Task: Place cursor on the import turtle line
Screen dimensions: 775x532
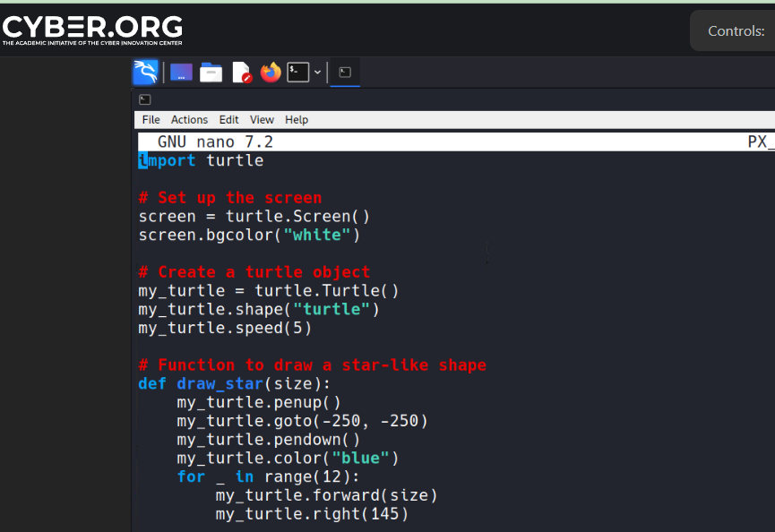Action: tap(202, 161)
